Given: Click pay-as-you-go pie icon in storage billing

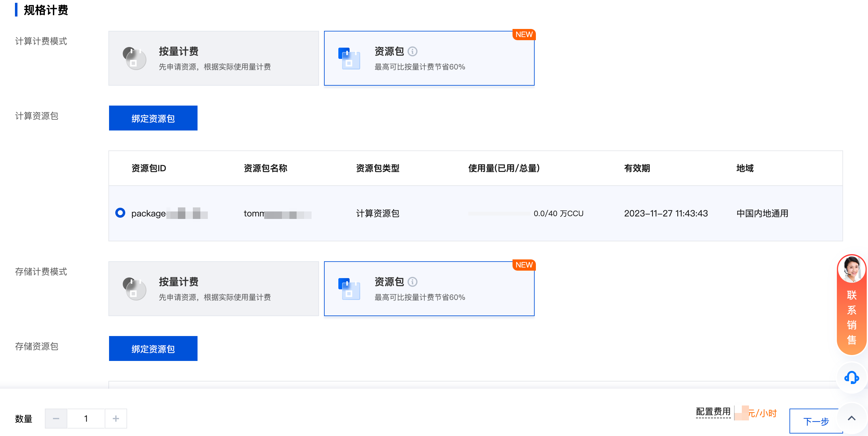Looking at the screenshot, I should tap(135, 289).
